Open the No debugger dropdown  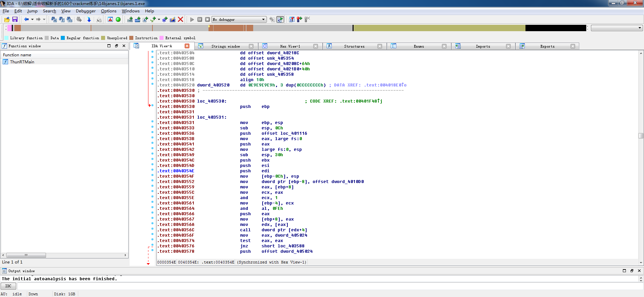click(x=263, y=19)
